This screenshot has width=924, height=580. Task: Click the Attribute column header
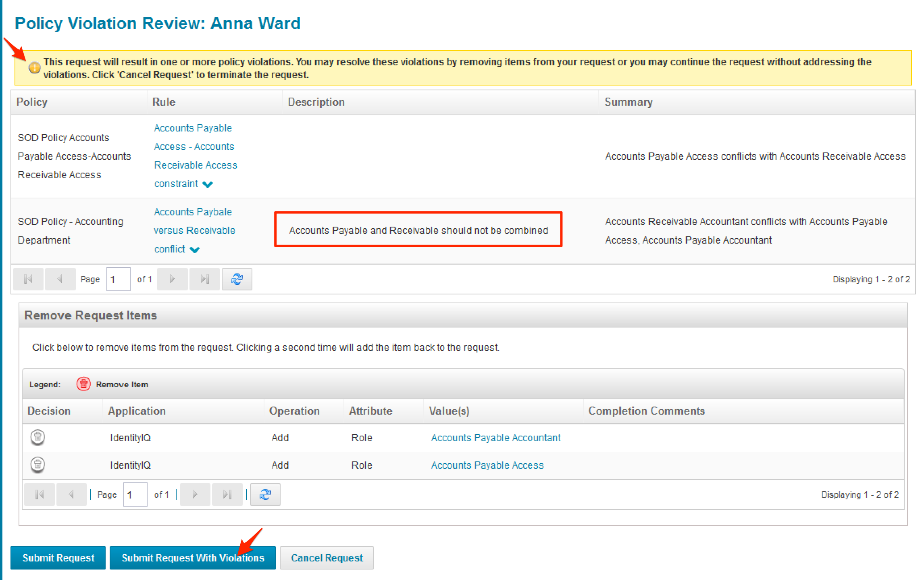click(384, 411)
